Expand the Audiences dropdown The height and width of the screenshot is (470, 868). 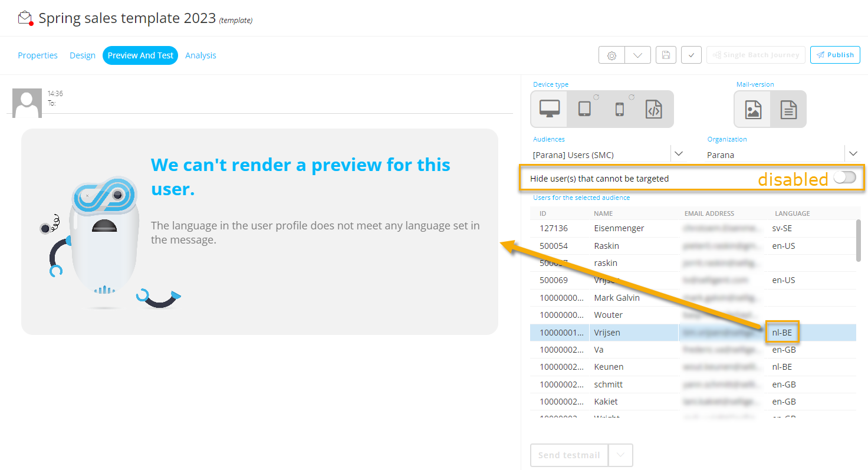click(678, 153)
